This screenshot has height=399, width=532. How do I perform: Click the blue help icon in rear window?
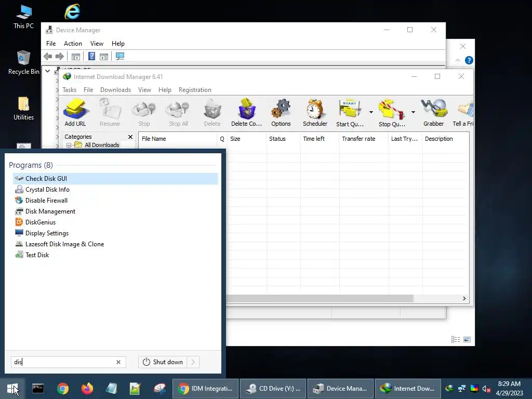pyautogui.click(x=469, y=60)
